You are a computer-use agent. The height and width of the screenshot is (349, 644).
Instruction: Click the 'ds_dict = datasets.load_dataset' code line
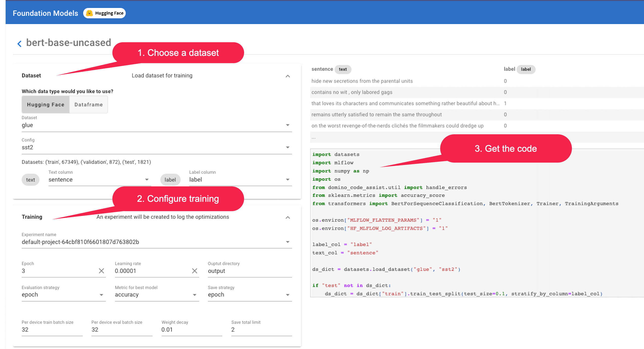click(386, 269)
